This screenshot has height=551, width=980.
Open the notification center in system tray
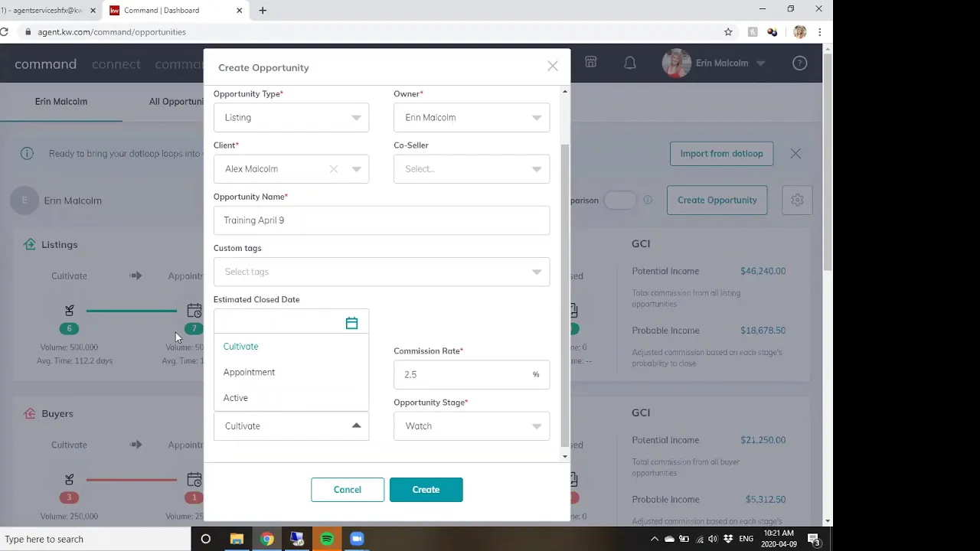(x=815, y=540)
